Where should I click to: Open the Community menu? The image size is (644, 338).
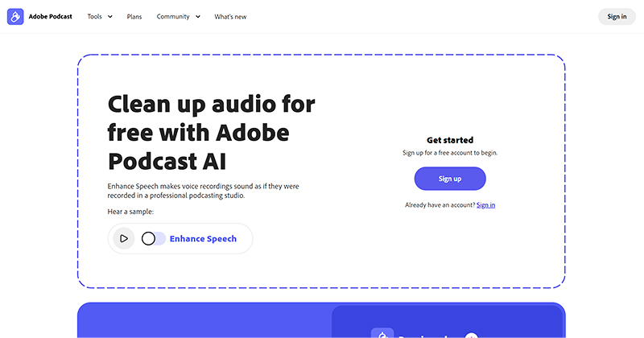pos(173,16)
